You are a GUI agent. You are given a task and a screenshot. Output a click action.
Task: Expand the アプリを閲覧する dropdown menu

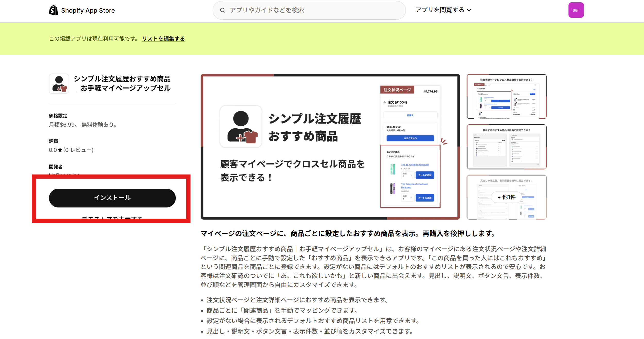[x=443, y=10]
